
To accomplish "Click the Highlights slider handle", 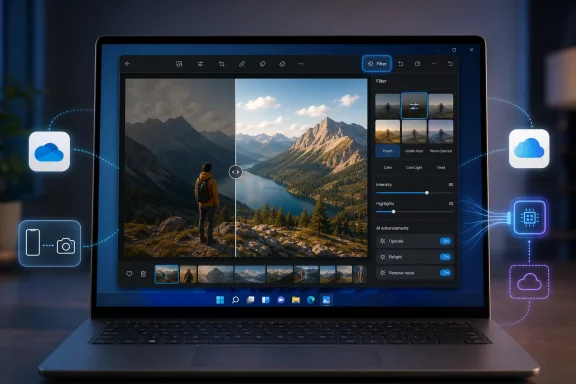I will [393, 212].
